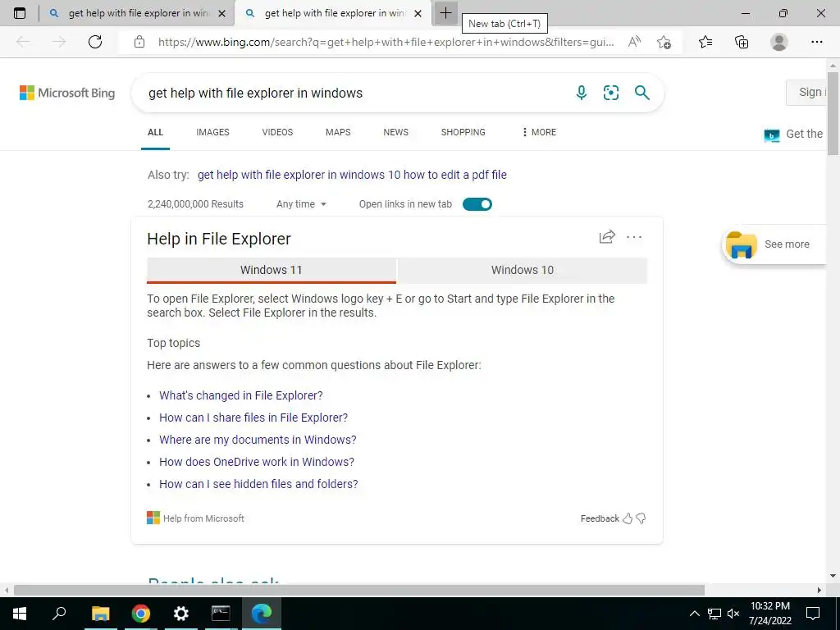This screenshot has width=840, height=630.
Task: Open the Also try suggestion link
Action: tap(352, 175)
